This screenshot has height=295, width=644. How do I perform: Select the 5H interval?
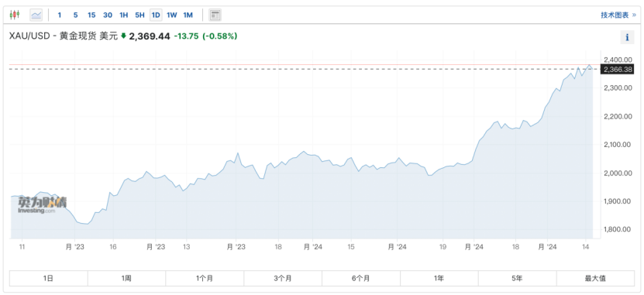pyautogui.click(x=139, y=15)
